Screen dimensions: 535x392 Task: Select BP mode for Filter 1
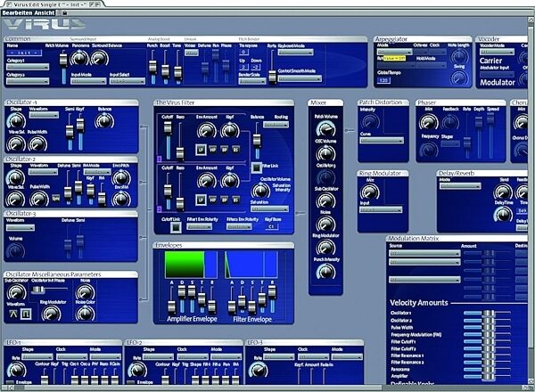click(224, 150)
